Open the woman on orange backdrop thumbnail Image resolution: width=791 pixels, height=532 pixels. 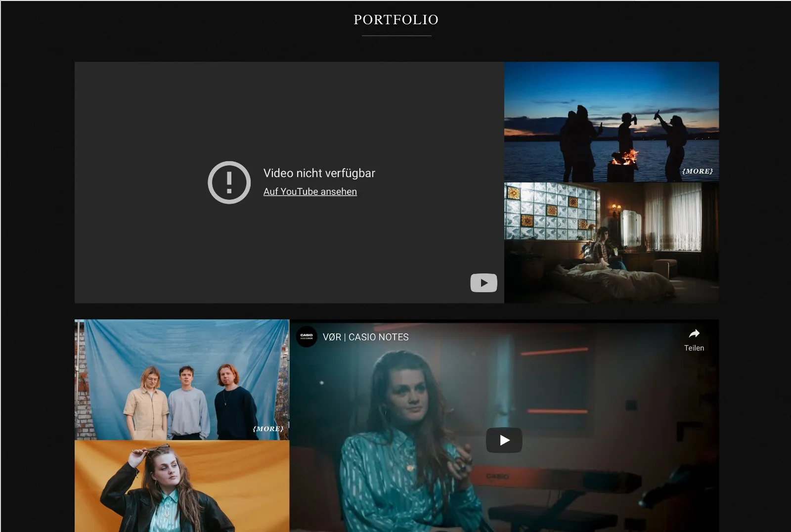coord(182,486)
